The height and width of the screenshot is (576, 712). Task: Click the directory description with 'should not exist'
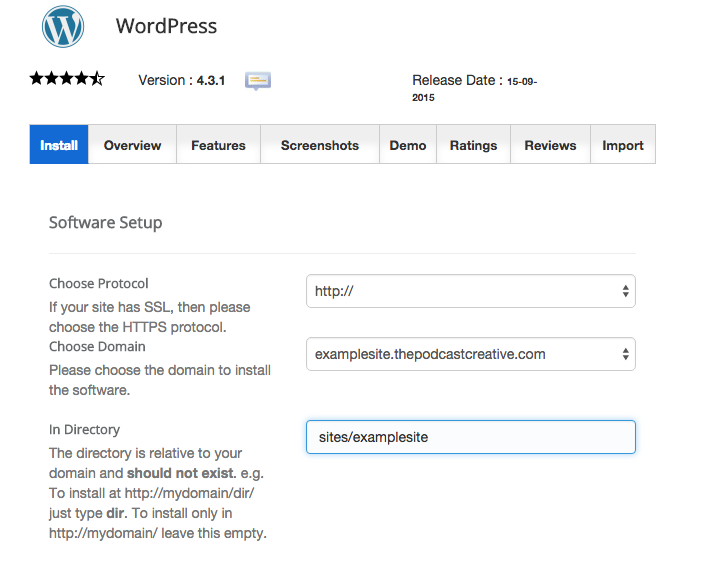coord(158,493)
